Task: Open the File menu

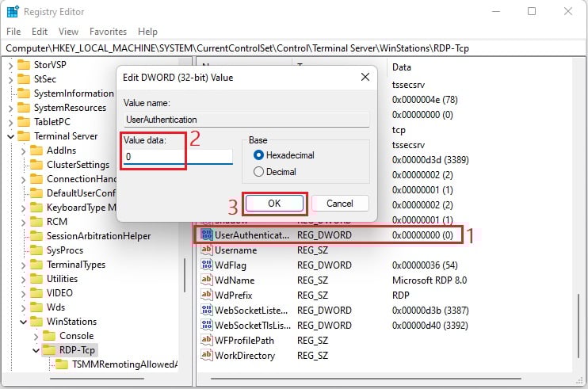Action: point(13,32)
